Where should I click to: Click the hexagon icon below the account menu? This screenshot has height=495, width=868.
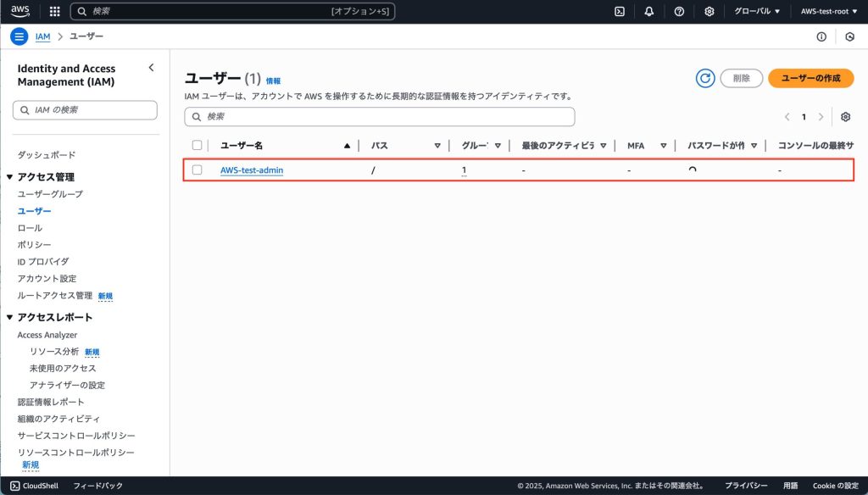point(849,36)
